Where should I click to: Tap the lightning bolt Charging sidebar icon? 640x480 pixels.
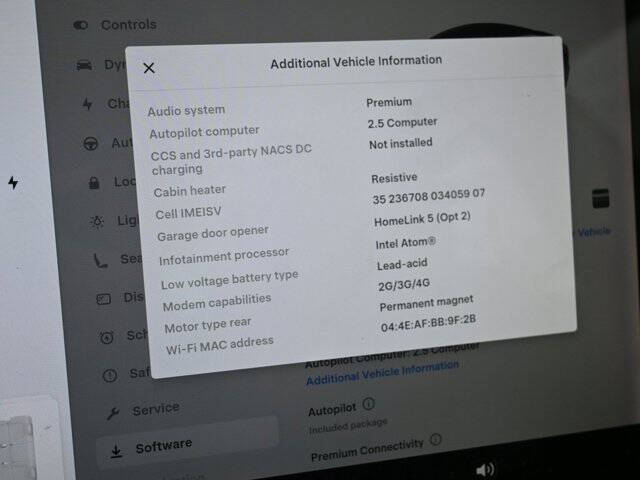click(x=87, y=104)
